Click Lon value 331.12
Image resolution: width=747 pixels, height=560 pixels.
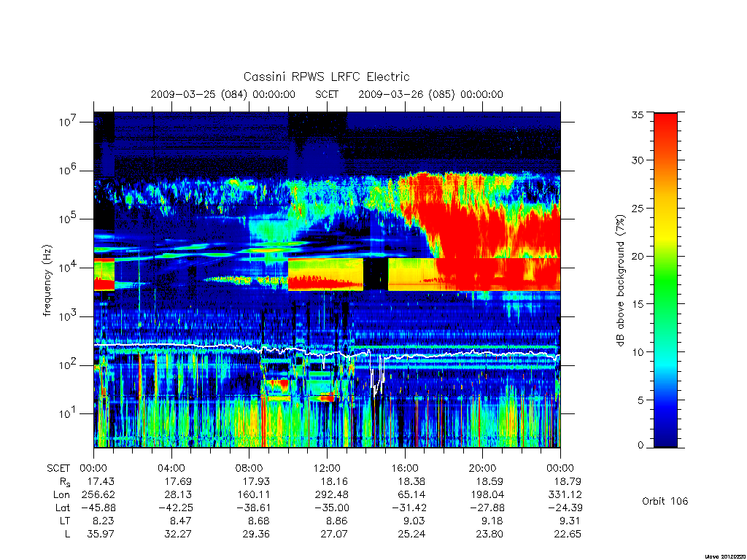565,495
